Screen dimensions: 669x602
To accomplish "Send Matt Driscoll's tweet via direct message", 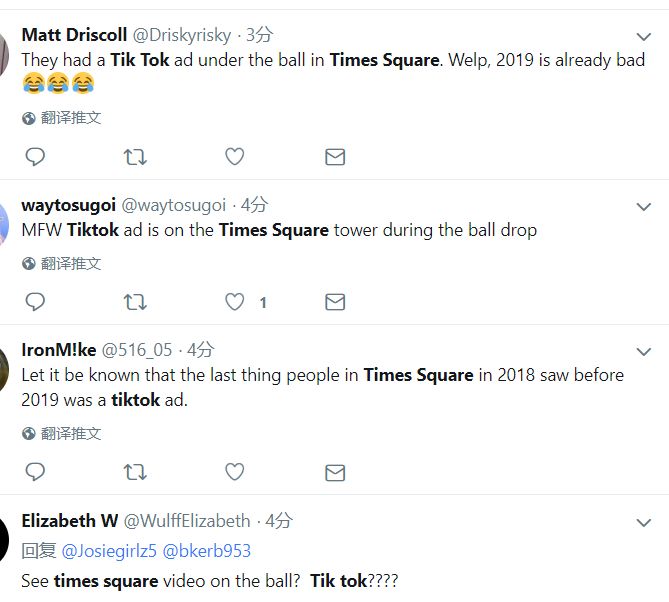I will 335,157.
